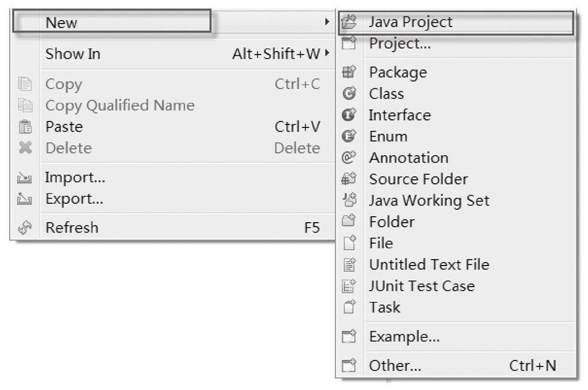Viewport: 588px width, 390px height.
Task: Expand the New submenu arrow
Action: (327, 22)
